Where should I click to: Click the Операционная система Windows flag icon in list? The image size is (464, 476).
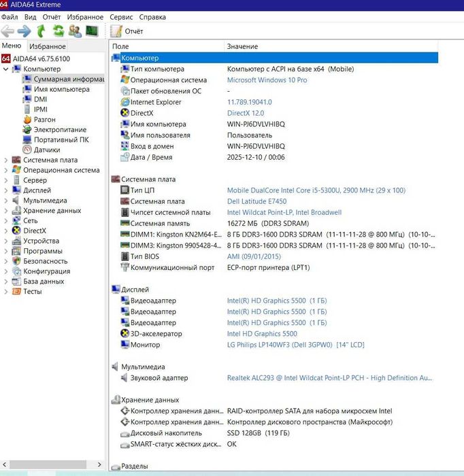[125, 80]
